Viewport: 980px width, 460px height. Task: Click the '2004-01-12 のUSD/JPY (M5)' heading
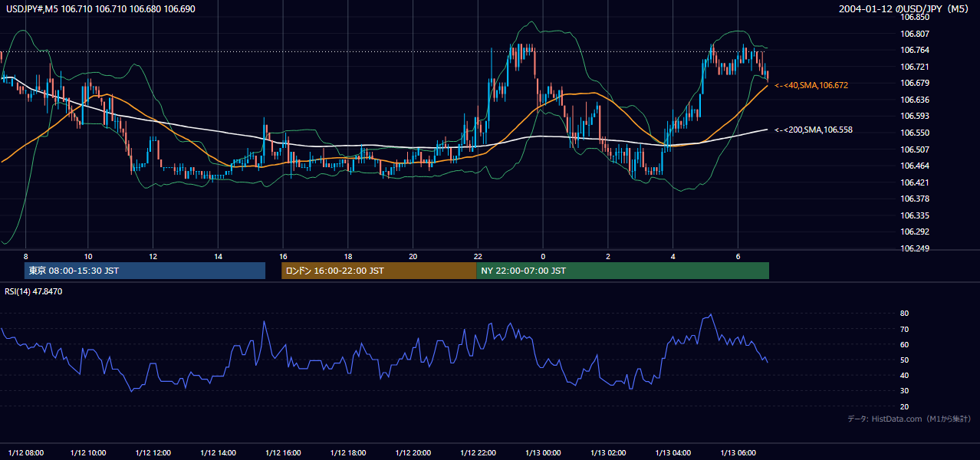point(903,9)
